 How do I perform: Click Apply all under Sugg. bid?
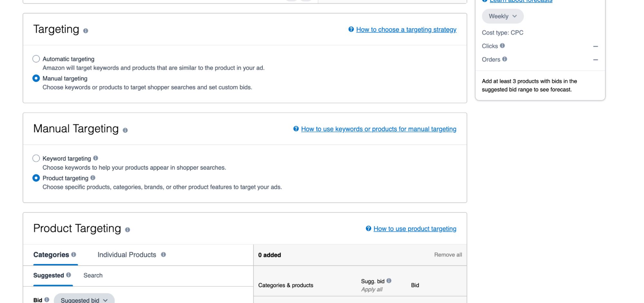tap(372, 289)
